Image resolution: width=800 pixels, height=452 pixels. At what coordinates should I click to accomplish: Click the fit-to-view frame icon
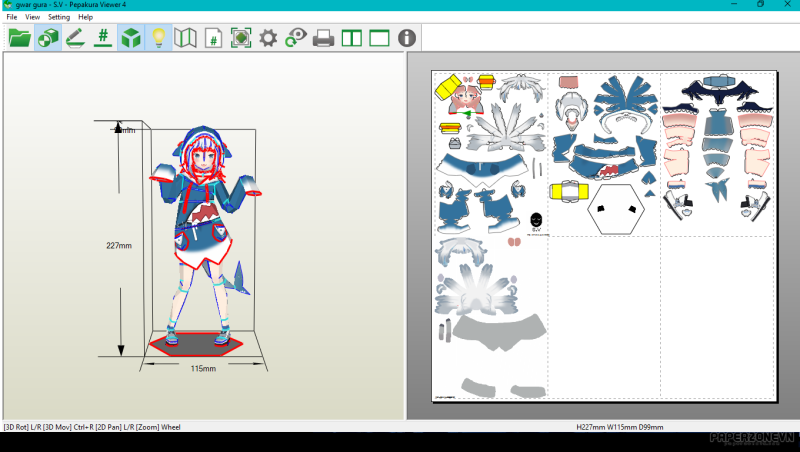click(x=241, y=38)
